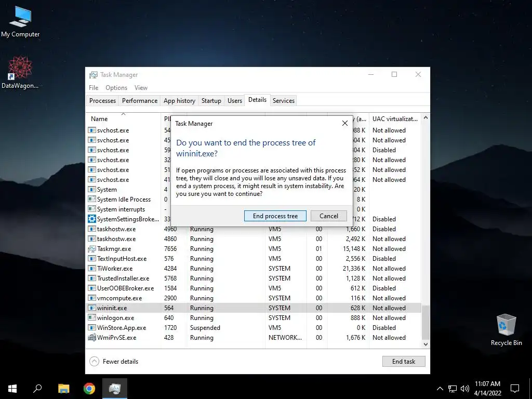Switch to the Startup tab
532x399 pixels.
point(211,101)
